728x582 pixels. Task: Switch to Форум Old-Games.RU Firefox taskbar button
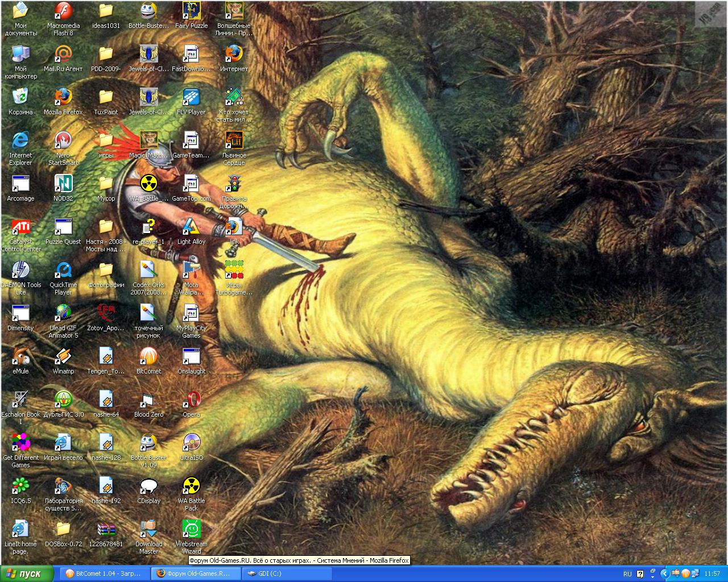[195, 574]
